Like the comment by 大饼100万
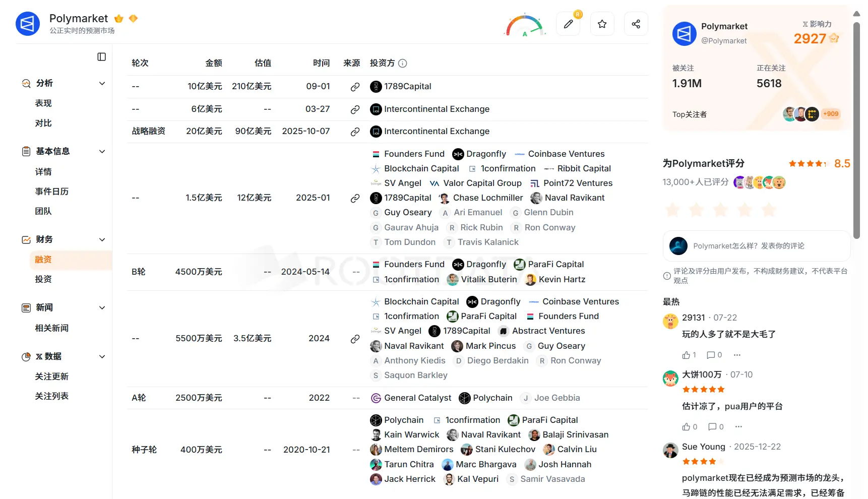868x499 pixels. [x=686, y=427]
